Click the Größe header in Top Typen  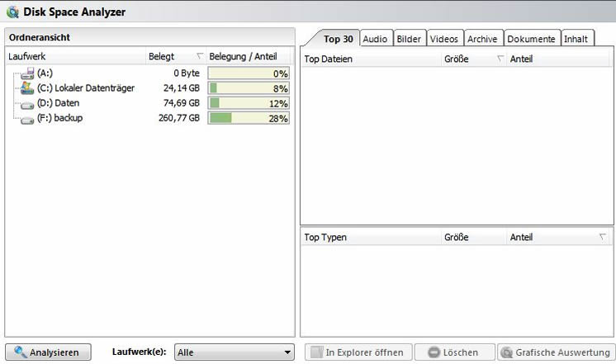click(474, 237)
